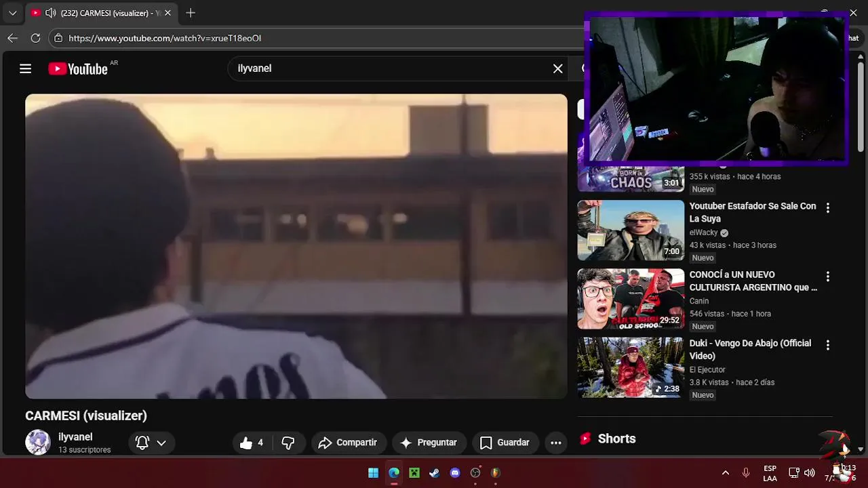868x488 pixels.
Task: View site info via the lock icon
Action: tap(58, 38)
